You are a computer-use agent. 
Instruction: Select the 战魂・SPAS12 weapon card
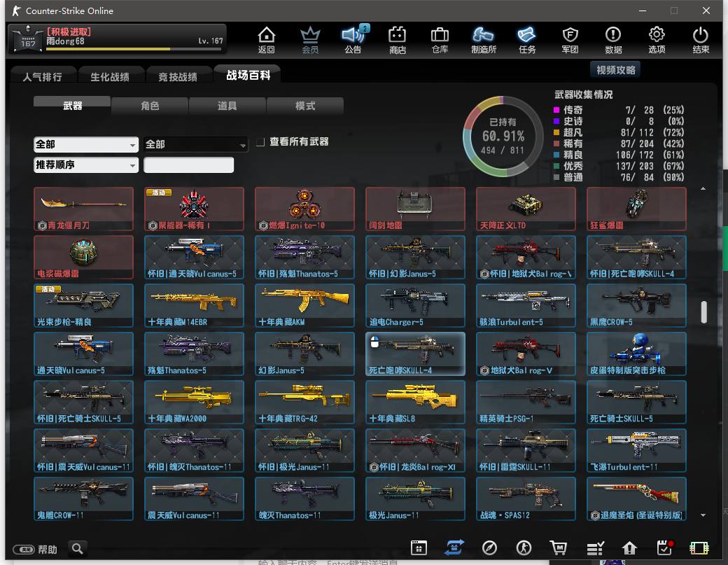526,498
